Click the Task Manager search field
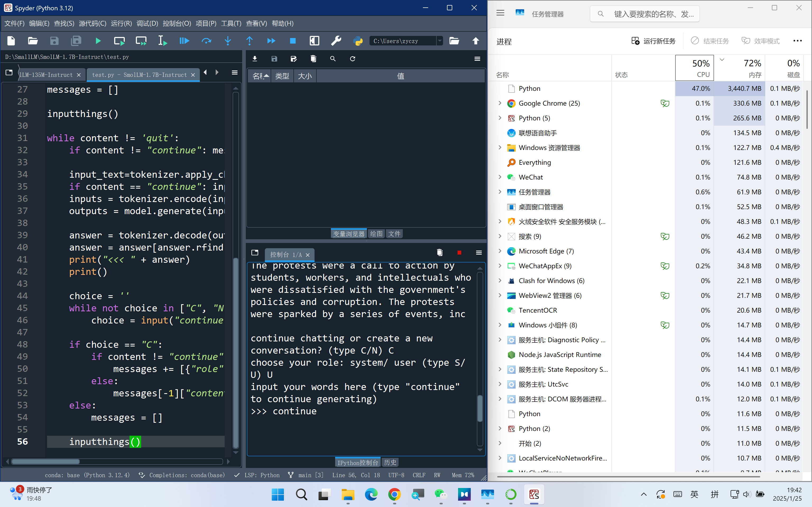The width and height of the screenshot is (812, 507). click(x=644, y=14)
